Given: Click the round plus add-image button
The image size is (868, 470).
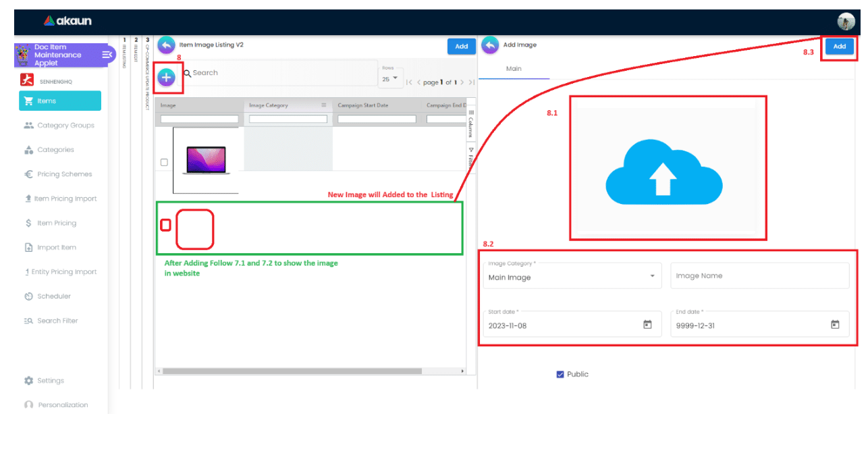Looking at the screenshot, I should 167,78.
